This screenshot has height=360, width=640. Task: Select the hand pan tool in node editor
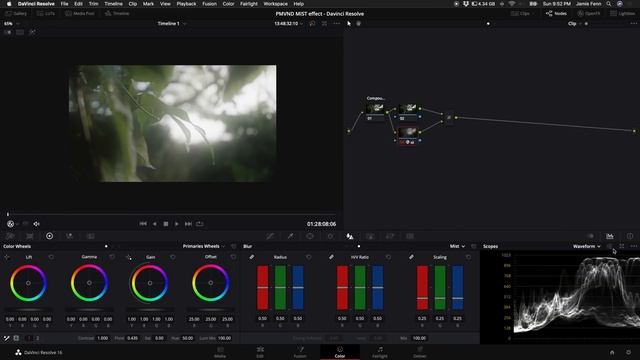coord(358,24)
